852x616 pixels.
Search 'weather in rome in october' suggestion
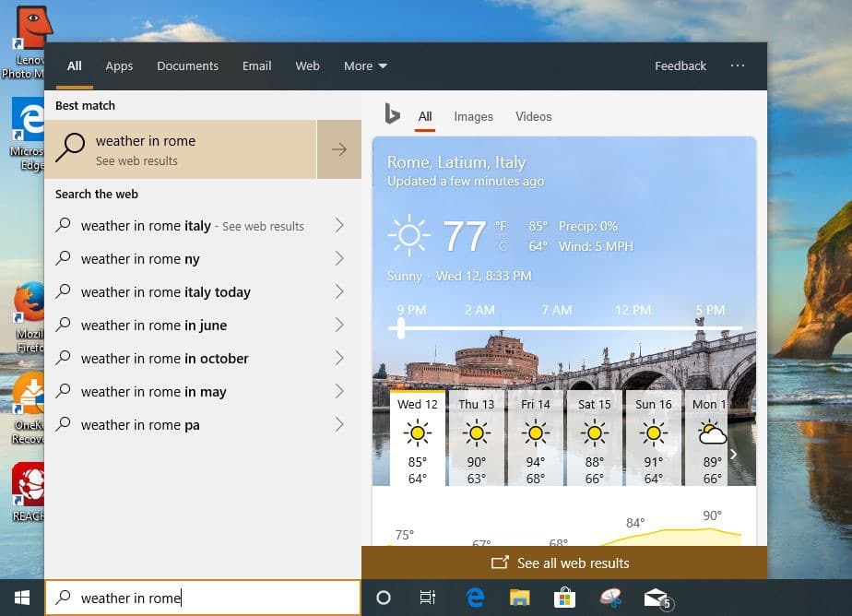pyautogui.click(x=165, y=359)
